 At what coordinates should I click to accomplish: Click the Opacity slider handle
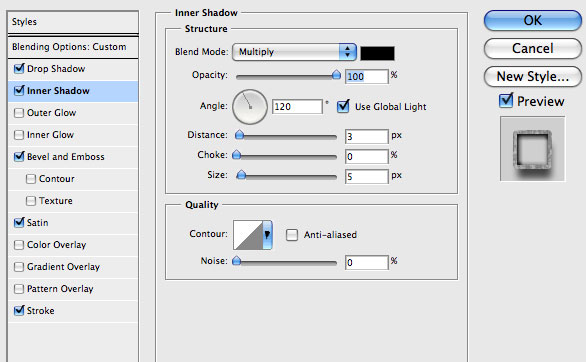click(336, 75)
